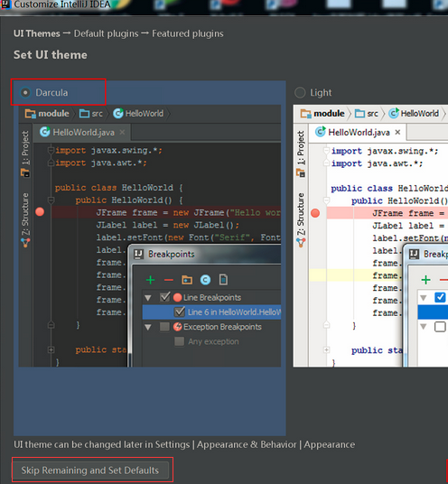Click group by class icon in Darcula Breakpoints

205,280
